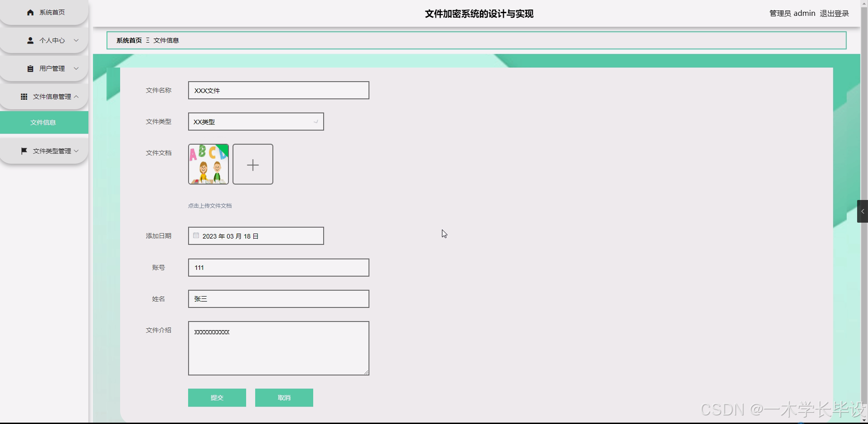
Task: Select the 文件信息管理 grid icon
Action: [24, 97]
